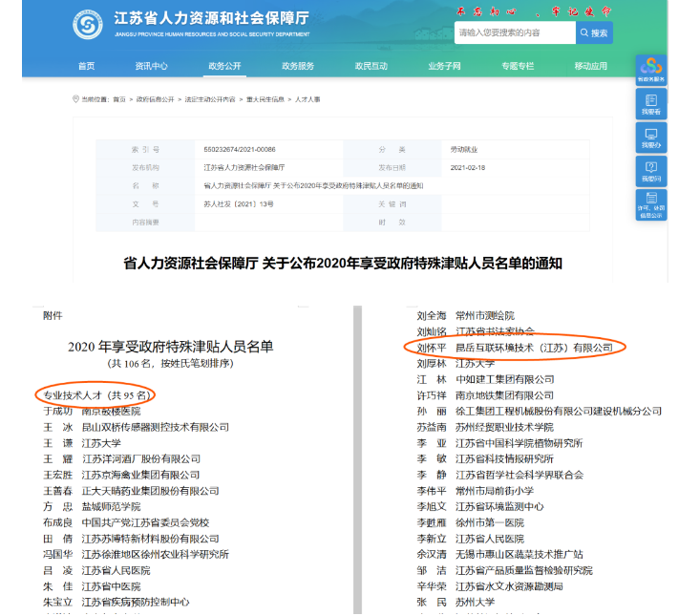Click 政府信息公开 breadcrumb link
Image resolution: width=700 pixels, height=616 pixels.
coord(154,98)
